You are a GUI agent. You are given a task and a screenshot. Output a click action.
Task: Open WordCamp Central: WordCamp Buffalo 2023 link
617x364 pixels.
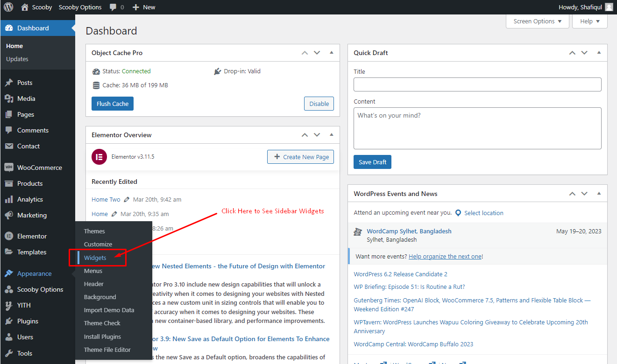413,344
